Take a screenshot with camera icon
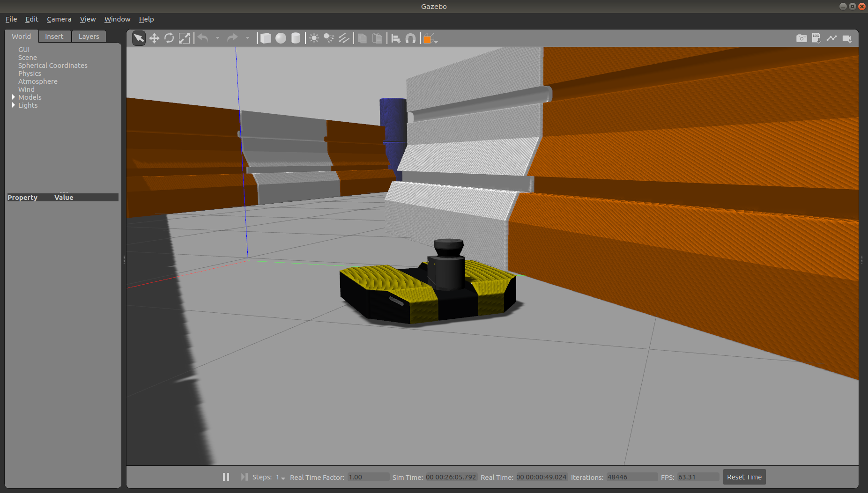This screenshot has width=868, height=493. (x=801, y=38)
